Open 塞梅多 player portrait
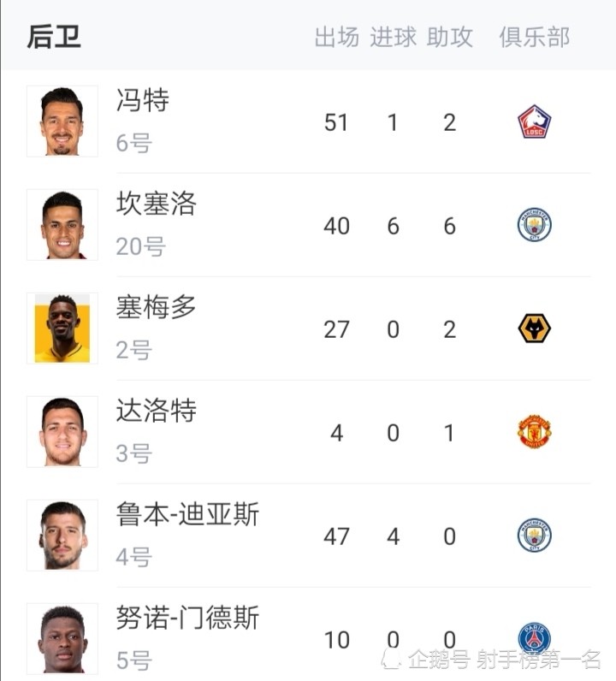 click(x=62, y=328)
